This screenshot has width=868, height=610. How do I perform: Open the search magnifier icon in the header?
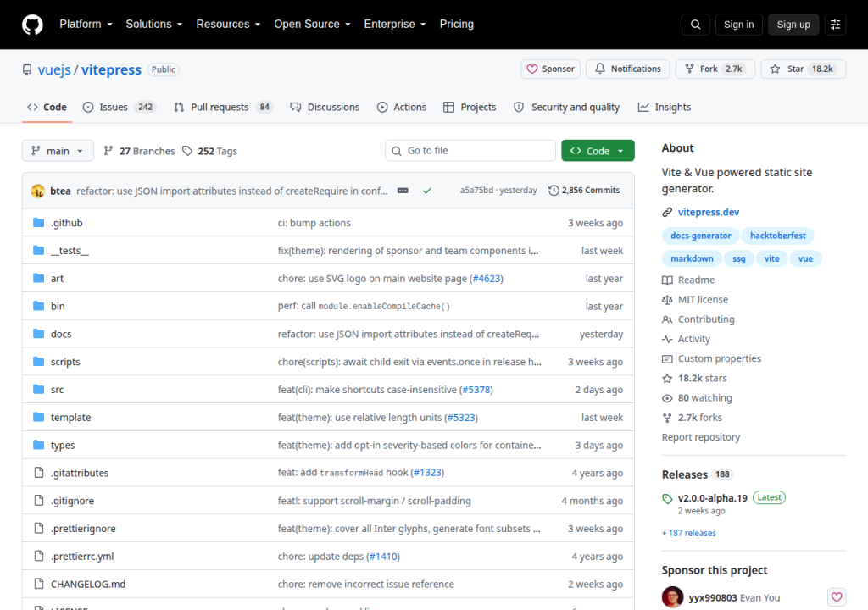[x=695, y=25]
